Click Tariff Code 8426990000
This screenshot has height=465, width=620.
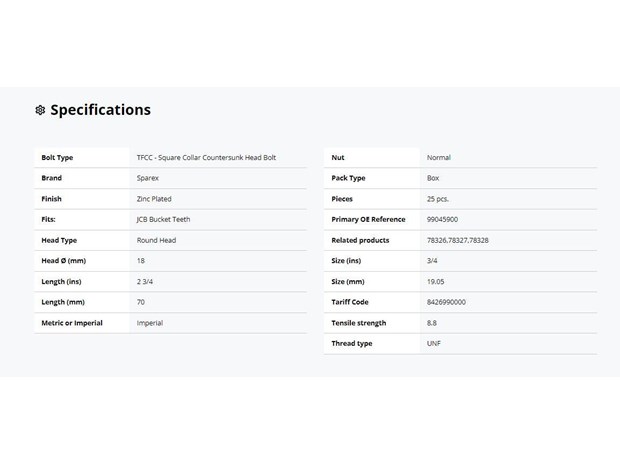click(x=446, y=302)
